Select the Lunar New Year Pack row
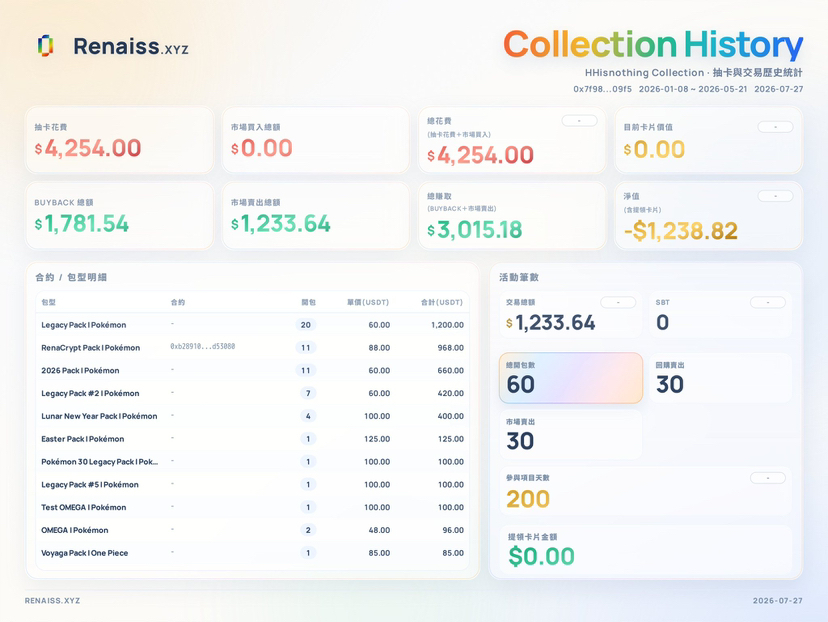Screen dimensions: 828x622 252,416
